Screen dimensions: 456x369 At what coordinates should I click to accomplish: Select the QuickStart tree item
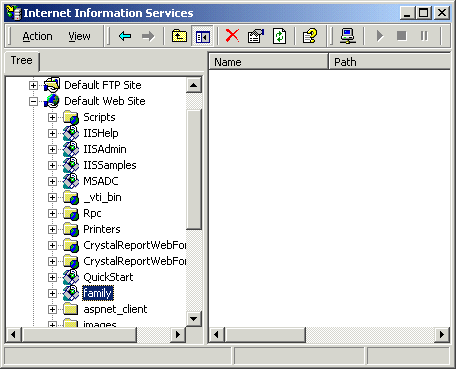click(x=108, y=277)
